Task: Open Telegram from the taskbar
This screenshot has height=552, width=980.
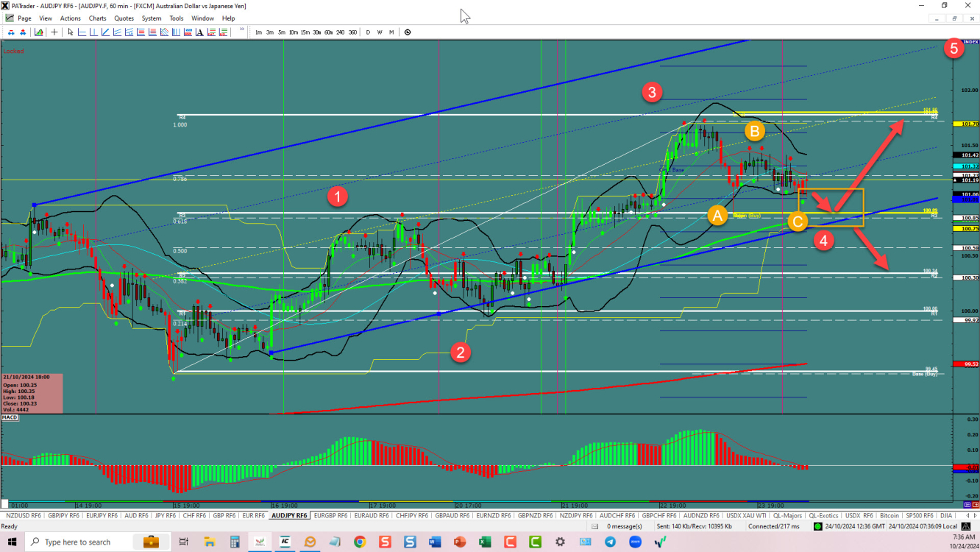Action: pos(610,542)
